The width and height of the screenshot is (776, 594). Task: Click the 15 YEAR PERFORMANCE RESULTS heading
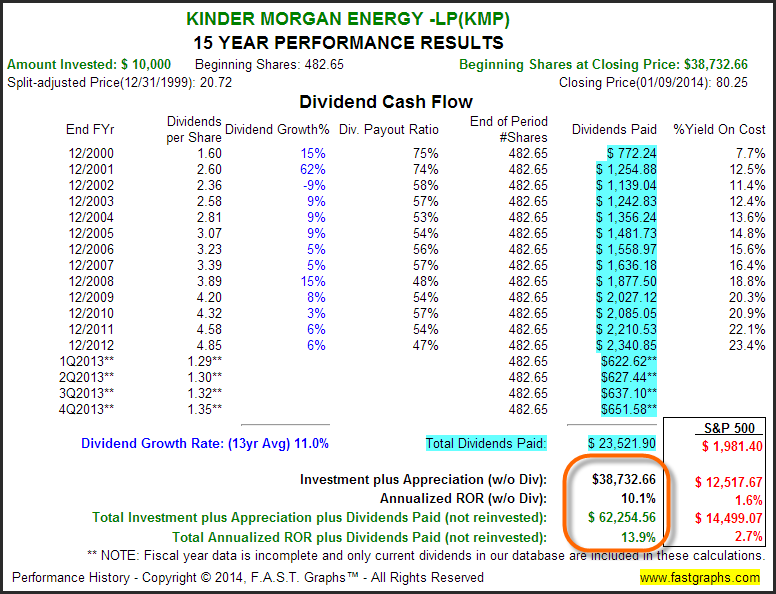click(348, 43)
